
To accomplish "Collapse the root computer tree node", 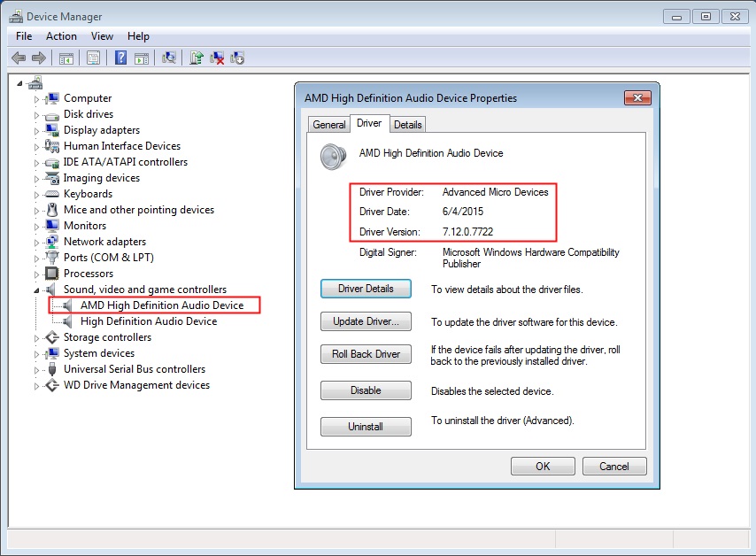I will (19, 84).
